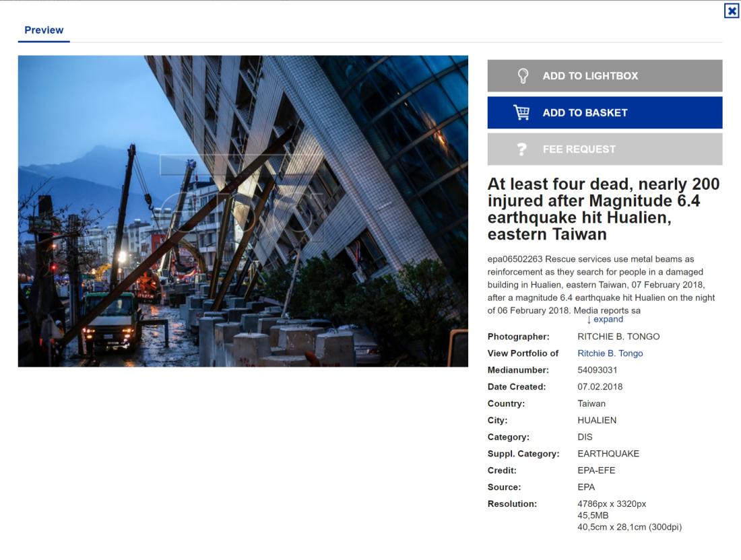This screenshot has width=741, height=560.
Task: Select source value EPA
Action: [x=586, y=487]
